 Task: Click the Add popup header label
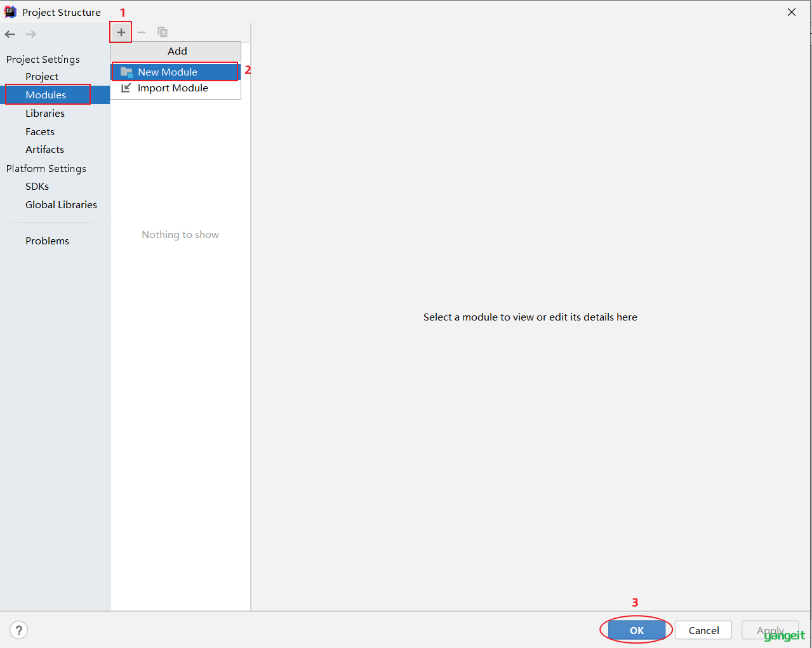(177, 51)
